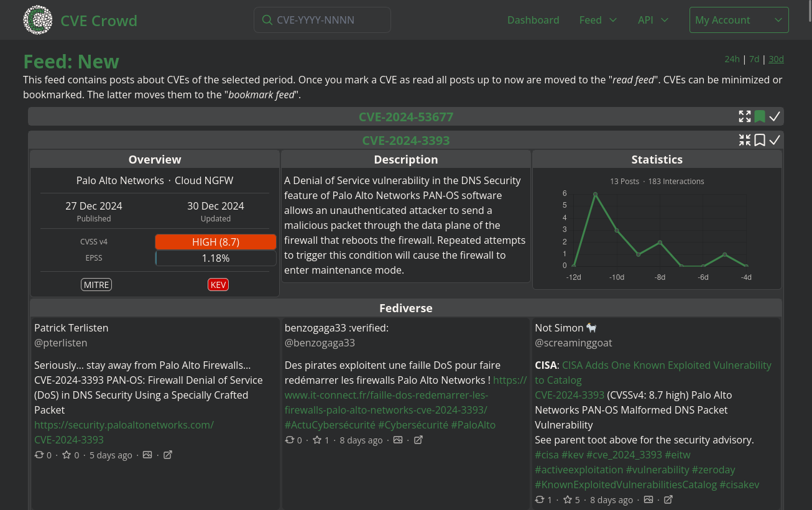Click 'Palo Alto Networks · Cloud NGFW' text
The image size is (812, 510).
tap(155, 180)
